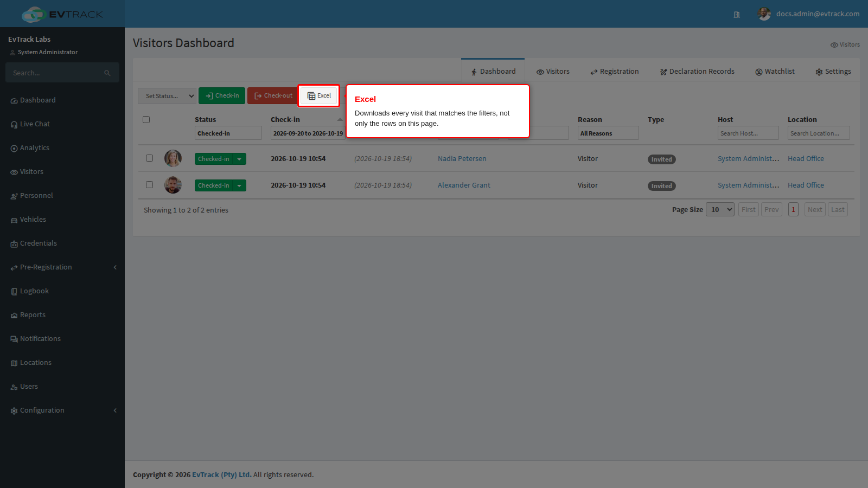
Task: Tick the checkbox for Nadia Petersen's row
Action: pos(149,158)
